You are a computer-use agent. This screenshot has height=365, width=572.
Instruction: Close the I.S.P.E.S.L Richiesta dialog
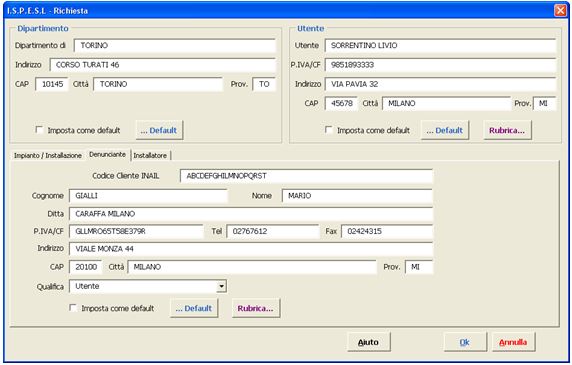coord(560,11)
